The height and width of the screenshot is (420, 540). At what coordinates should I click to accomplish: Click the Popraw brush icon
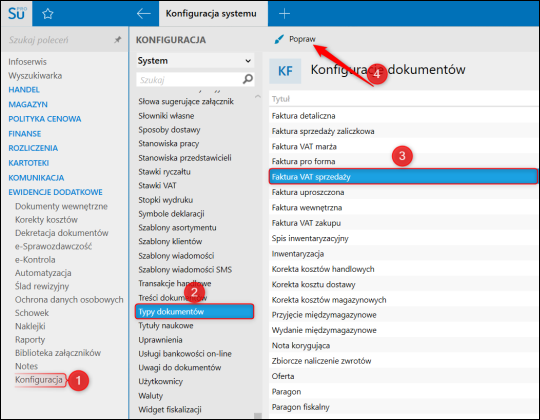pyautogui.click(x=279, y=39)
